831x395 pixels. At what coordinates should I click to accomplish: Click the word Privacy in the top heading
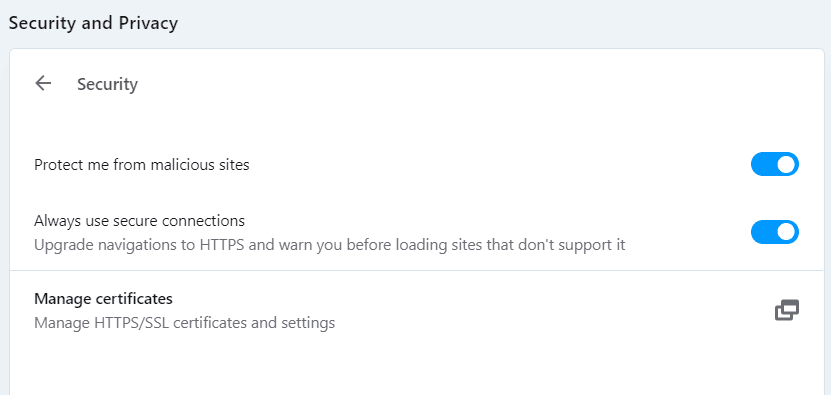pos(148,23)
